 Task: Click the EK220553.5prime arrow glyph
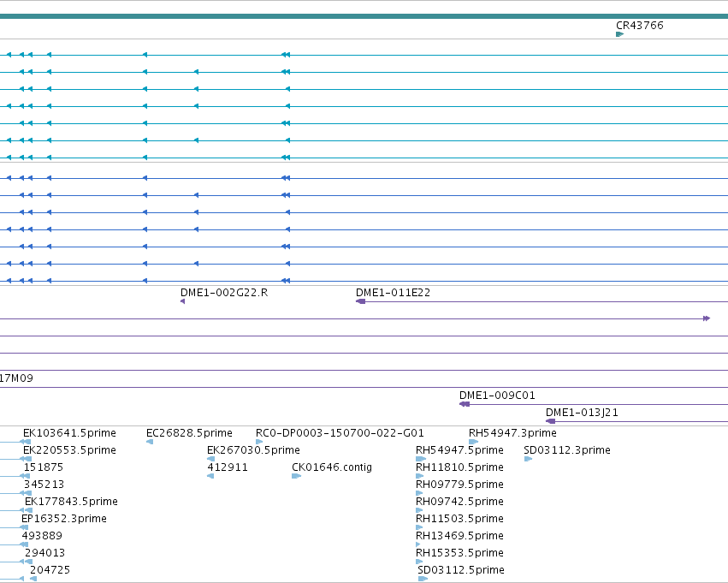click(x=27, y=459)
